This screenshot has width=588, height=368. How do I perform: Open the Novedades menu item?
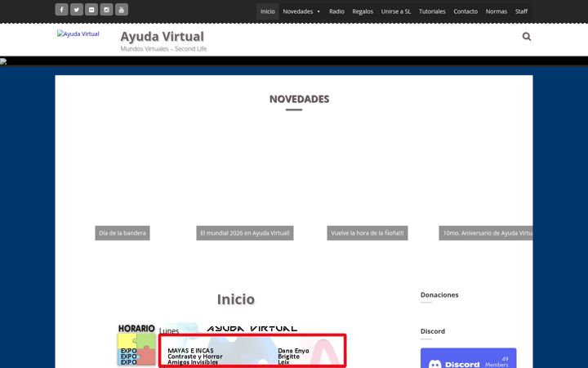click(298, 11)
